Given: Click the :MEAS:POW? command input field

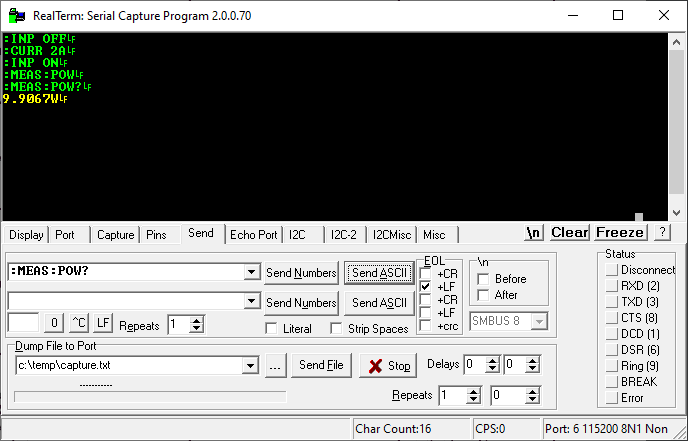Looking at the screenshot, I should coord(127,272).
